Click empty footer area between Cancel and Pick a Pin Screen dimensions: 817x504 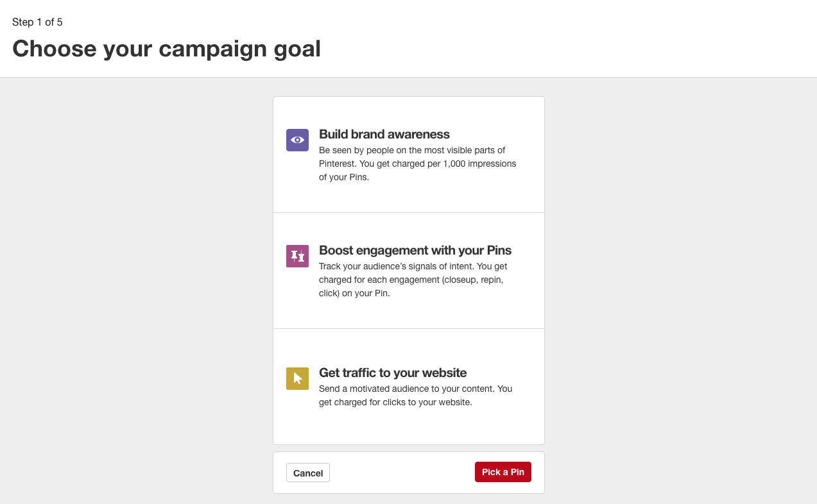402,473
